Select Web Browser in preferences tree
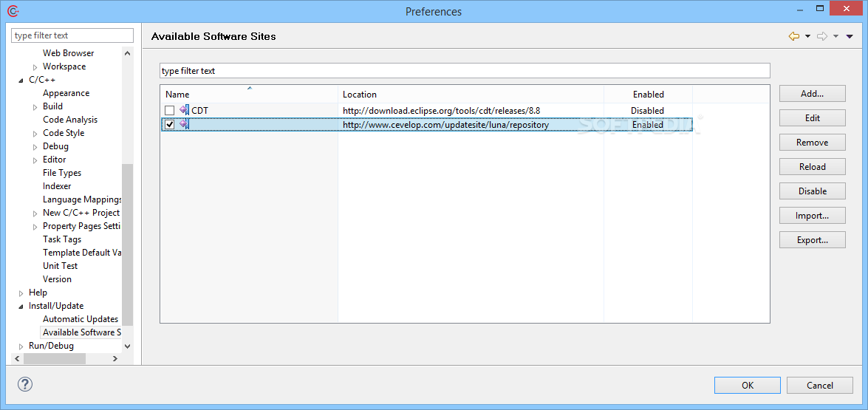Screen dimensions: 868x410 click(x=68, y=53)
